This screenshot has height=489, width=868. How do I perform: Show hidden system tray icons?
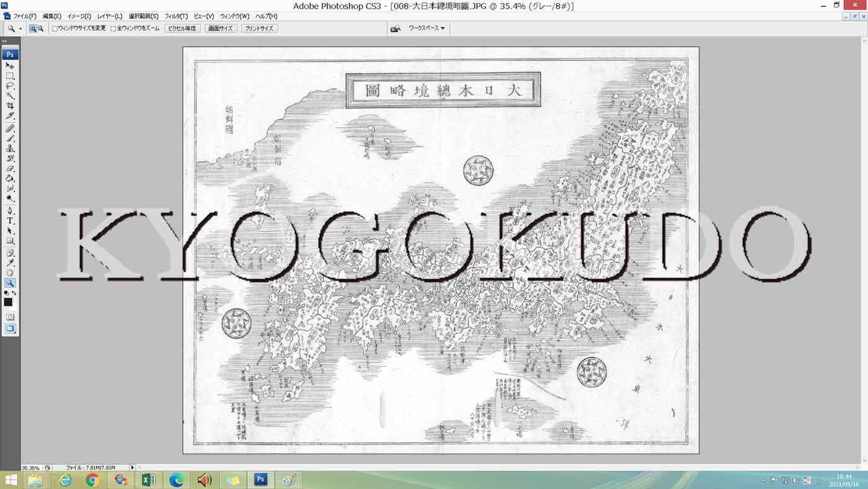click(763, 480)
